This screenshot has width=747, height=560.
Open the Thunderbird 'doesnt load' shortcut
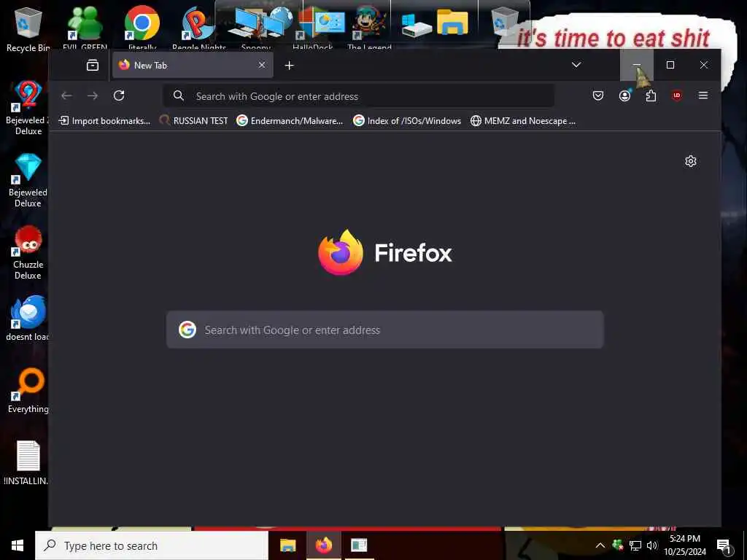[x=28, y=318]
